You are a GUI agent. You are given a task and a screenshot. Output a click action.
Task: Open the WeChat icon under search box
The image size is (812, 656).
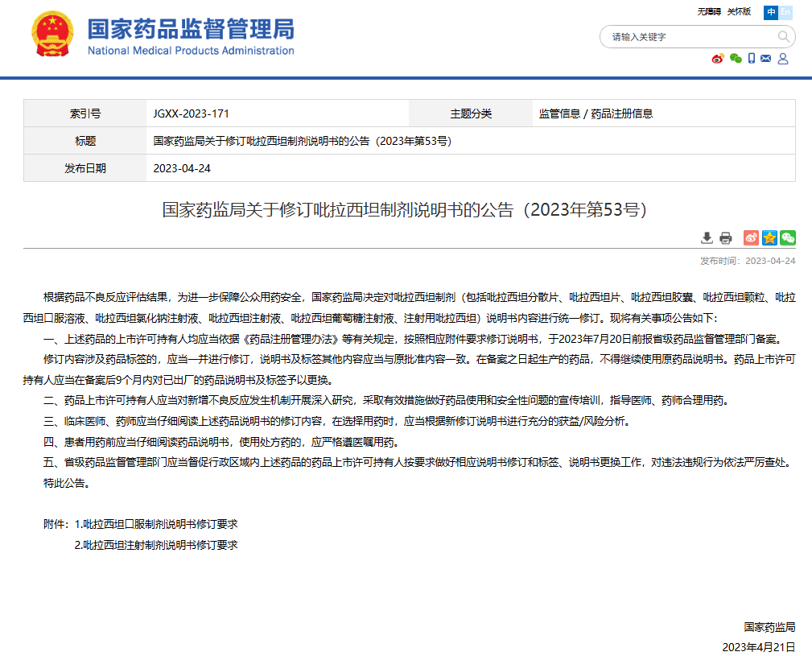(736, 59)
